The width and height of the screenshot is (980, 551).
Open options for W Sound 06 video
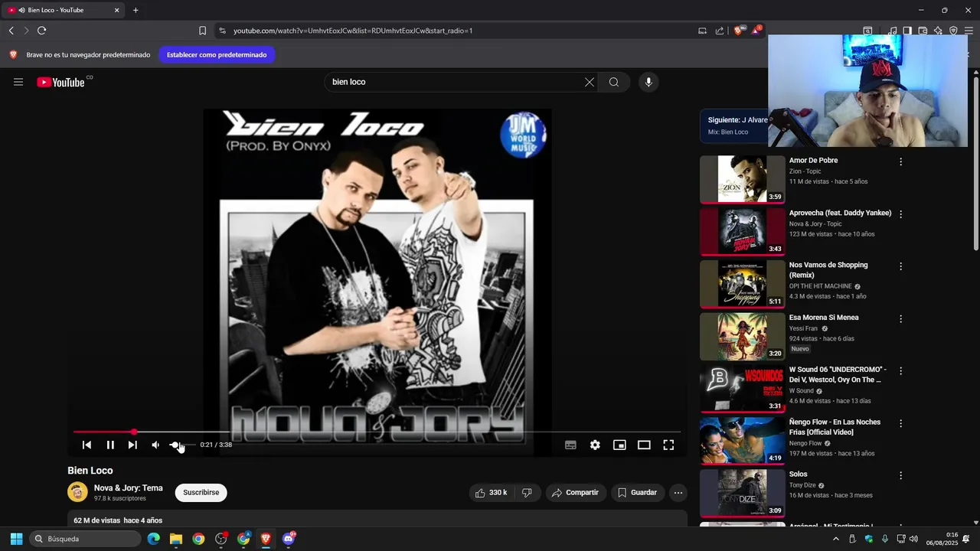click(x=900, y=370)
